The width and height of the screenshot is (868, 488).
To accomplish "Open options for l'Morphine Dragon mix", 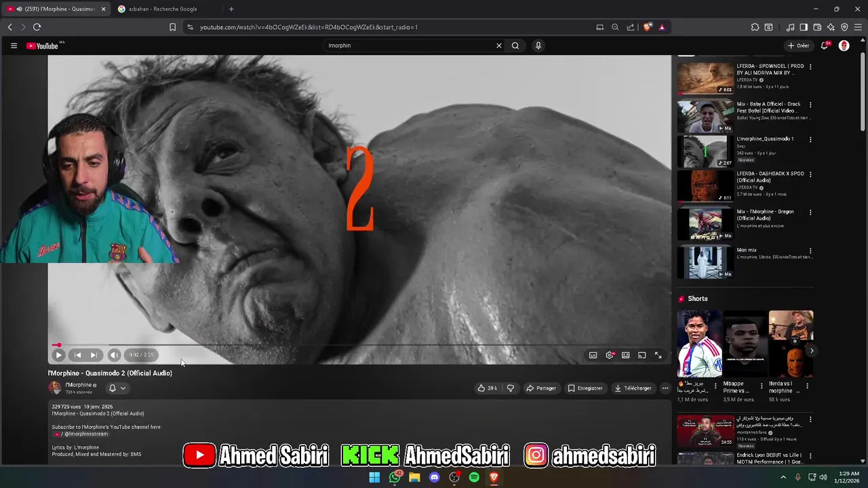I will (810, 212).
